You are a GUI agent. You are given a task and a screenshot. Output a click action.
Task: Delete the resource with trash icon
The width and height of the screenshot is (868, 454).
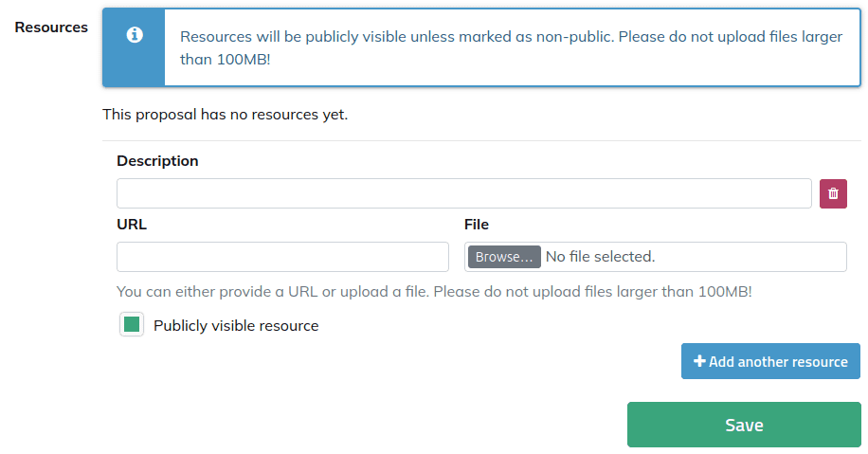coord(833,193)
